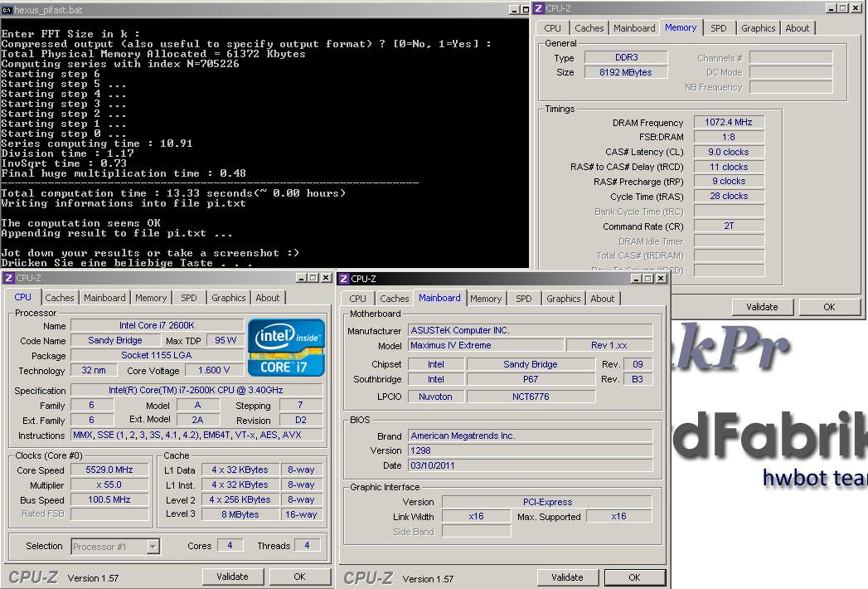The width and height of the screenshot is (868, 589).
Task: Open Graphics tab in Mainboard window
Action: [x=564, y=298]
